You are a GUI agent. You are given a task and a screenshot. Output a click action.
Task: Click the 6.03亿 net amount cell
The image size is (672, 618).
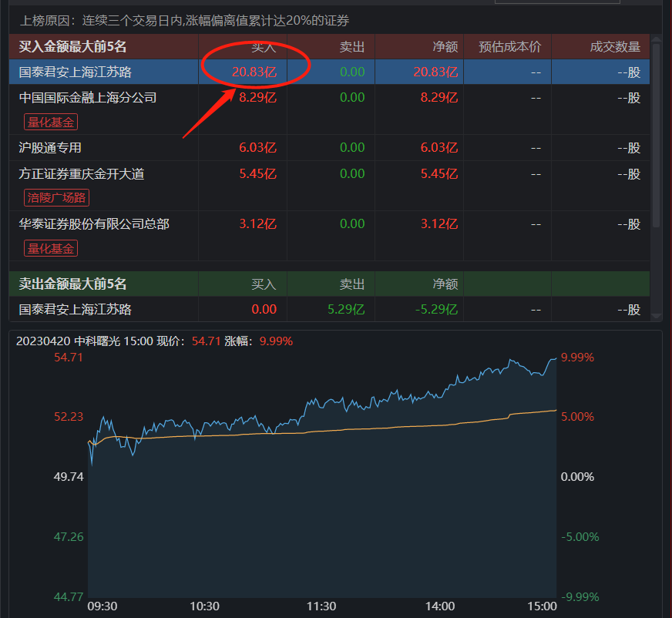click(x=438, y=148)
